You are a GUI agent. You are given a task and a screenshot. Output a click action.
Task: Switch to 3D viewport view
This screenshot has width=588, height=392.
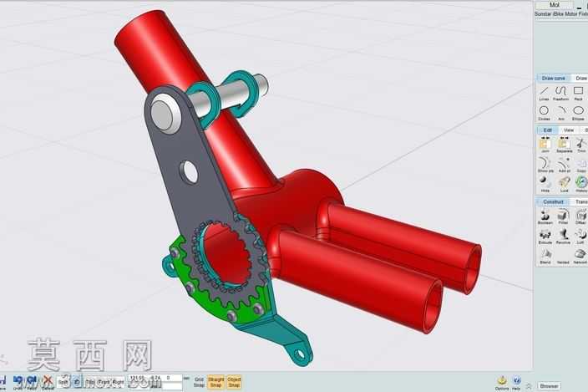click(x=77, y=382)
